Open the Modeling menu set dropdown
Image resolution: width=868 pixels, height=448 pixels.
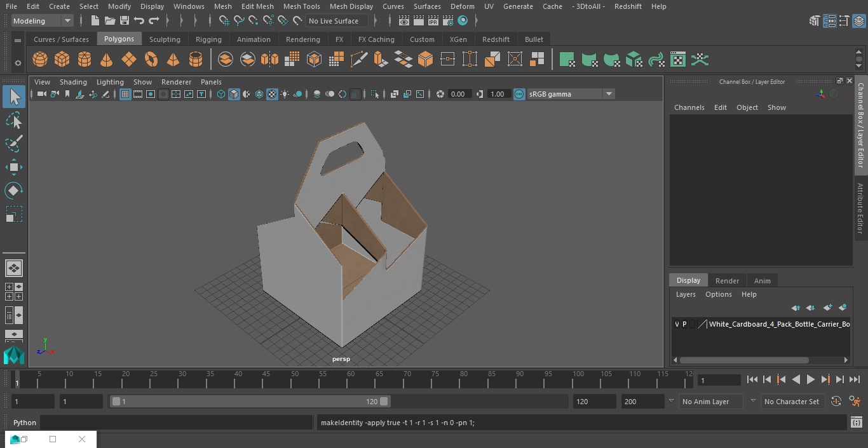[x=43, y=21]
